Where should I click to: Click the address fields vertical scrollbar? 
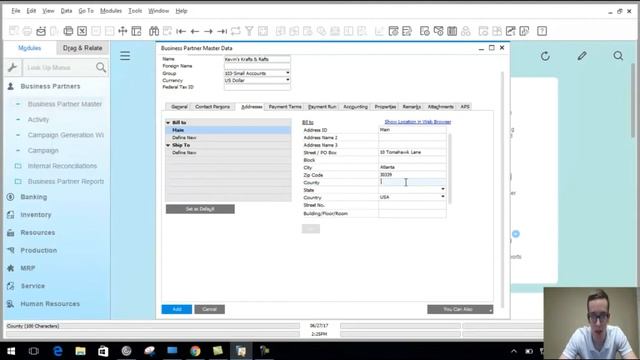450,168
